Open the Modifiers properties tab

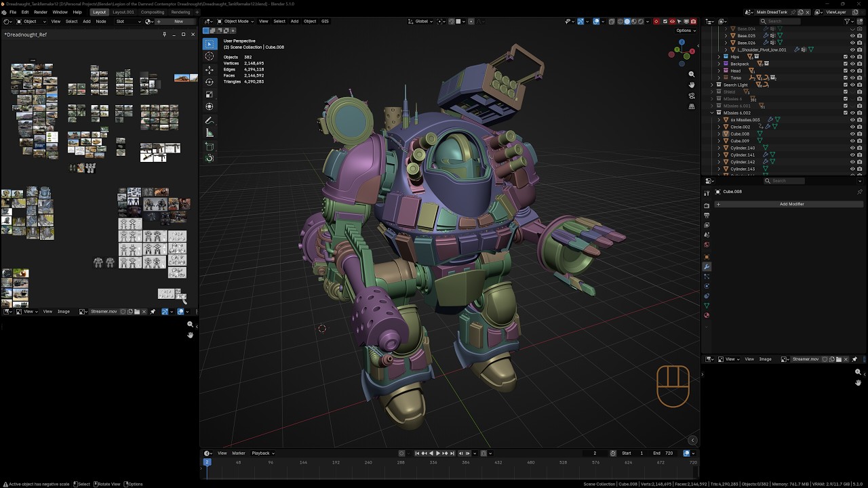click(x=707, y=267)
